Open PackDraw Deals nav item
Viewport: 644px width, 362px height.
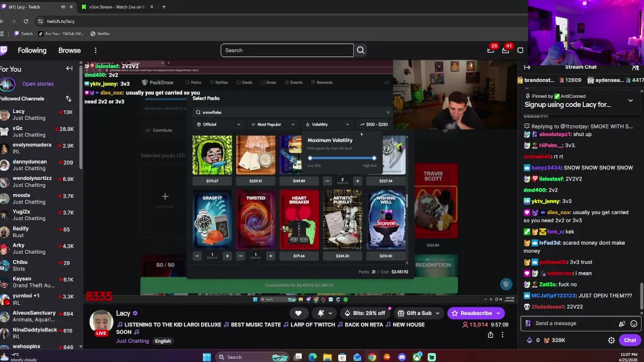click(244, 82)
